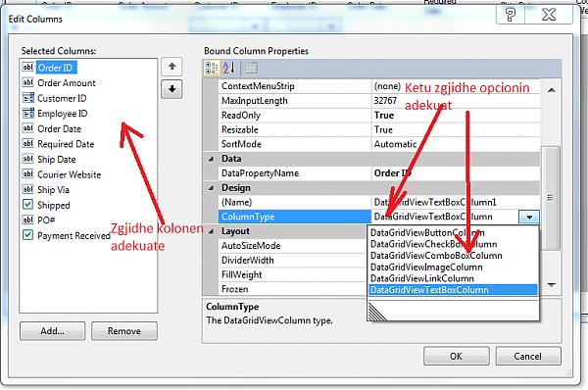Click the text column icon beside Order ID
The height and width of the screenshot is (390, 588).
[x=28, y=68]
